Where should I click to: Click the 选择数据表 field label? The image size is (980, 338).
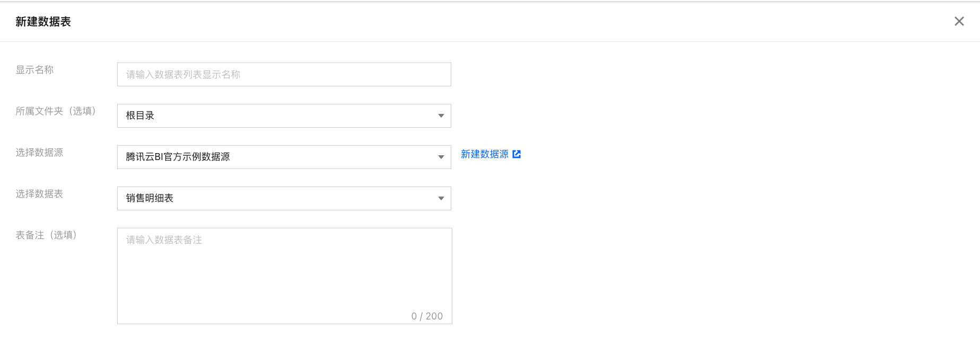[39, 194]
